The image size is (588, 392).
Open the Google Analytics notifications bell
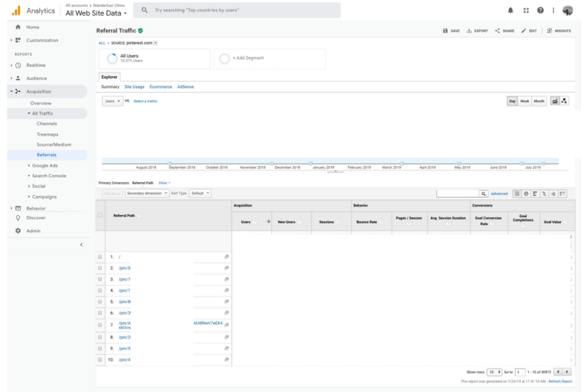click(x=511, y=10)
